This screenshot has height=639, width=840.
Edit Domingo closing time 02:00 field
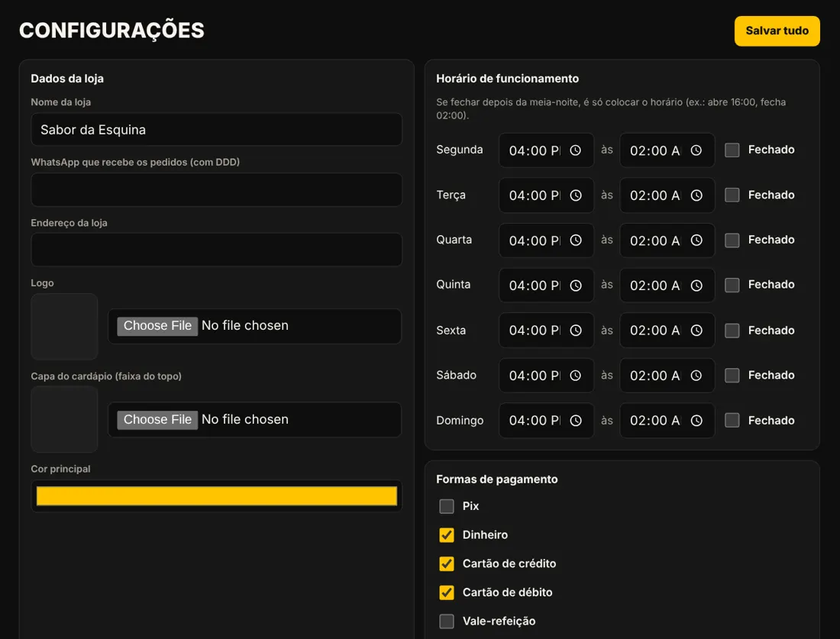pos(667,421)
